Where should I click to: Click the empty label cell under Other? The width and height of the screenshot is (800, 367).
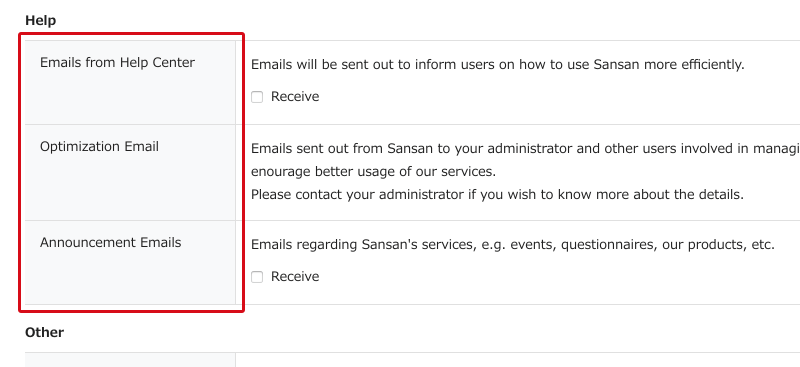pyautogui.click(x=130, y=360)
